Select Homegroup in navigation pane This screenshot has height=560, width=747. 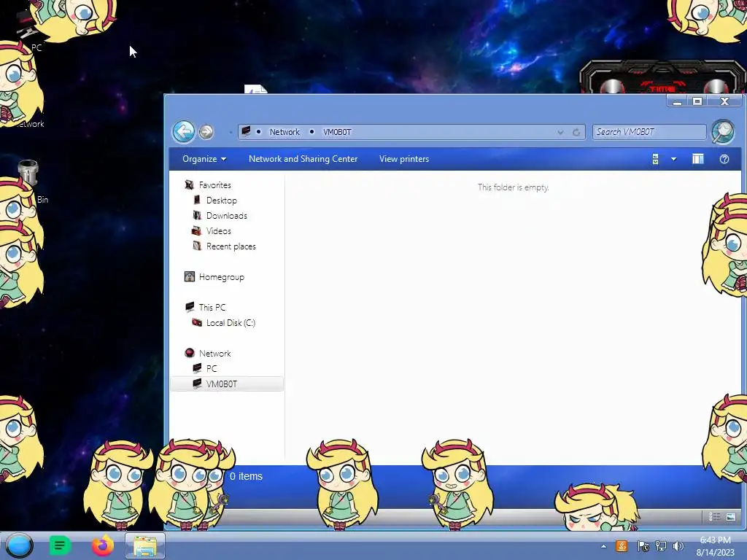click(x=222, y=276)
